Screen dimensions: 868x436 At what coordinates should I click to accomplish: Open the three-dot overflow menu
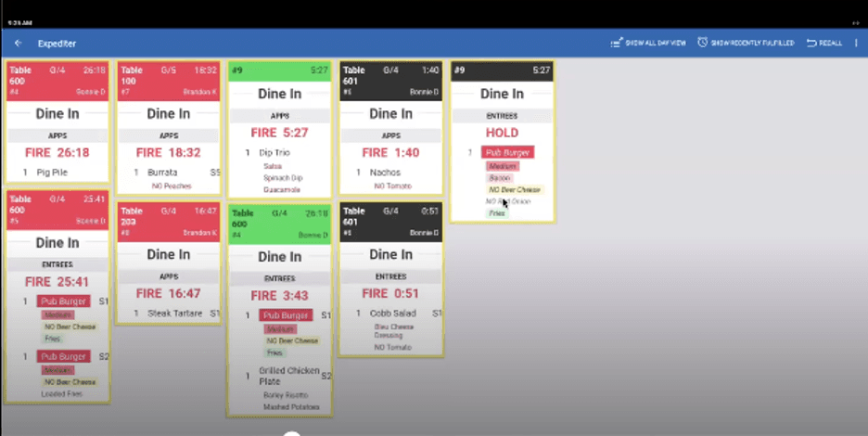(856, 43)
